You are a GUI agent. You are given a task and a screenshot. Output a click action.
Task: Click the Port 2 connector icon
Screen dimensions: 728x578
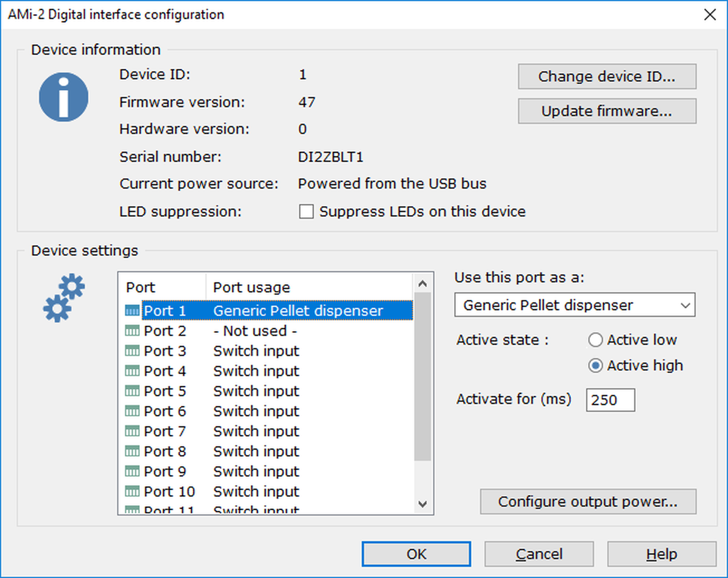[132, 331]
